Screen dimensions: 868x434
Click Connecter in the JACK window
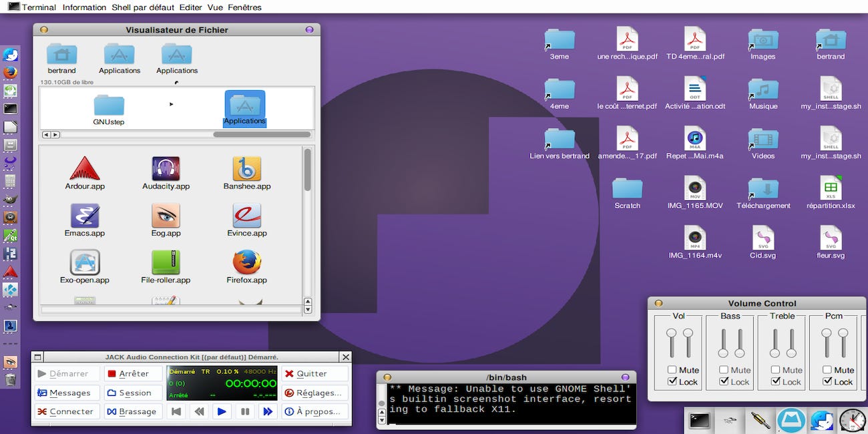(x=66, y=411)
